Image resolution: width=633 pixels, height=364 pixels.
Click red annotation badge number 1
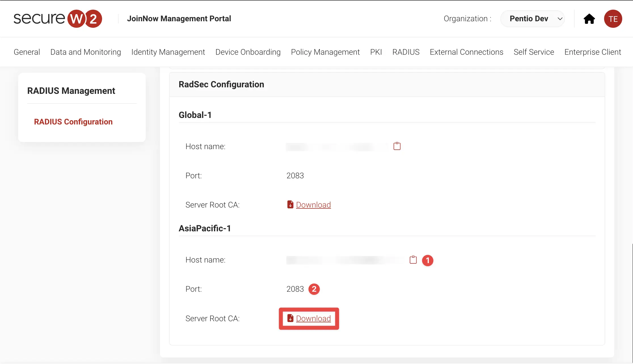coord(427,260)
